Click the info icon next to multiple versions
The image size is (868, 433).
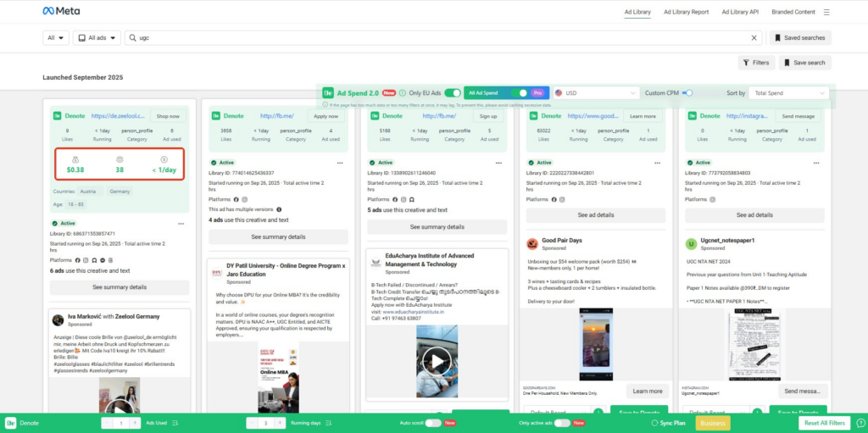tap(280, 208)
